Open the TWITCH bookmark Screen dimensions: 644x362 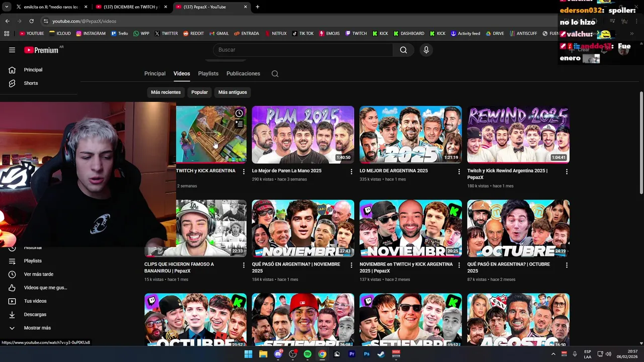pyautogui.click(x=356, y=34)
